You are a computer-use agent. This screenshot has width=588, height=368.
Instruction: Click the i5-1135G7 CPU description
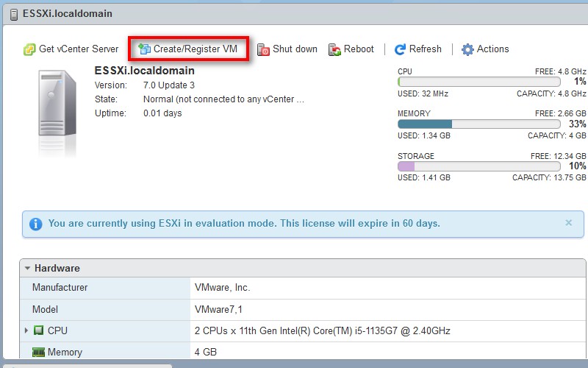point(323,330)
